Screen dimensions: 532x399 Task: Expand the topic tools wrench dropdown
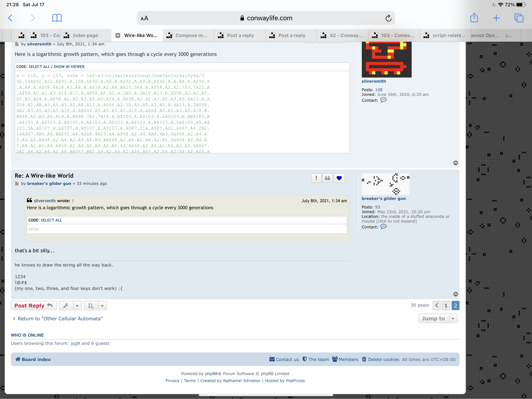point(70,305)
